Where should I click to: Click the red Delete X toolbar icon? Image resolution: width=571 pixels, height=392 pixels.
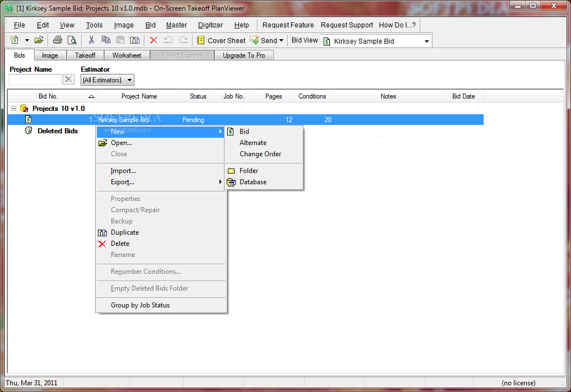(x=154, y=40)
